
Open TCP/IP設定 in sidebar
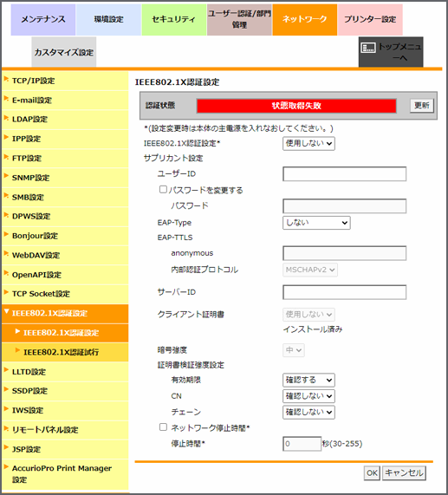point(65,81)
